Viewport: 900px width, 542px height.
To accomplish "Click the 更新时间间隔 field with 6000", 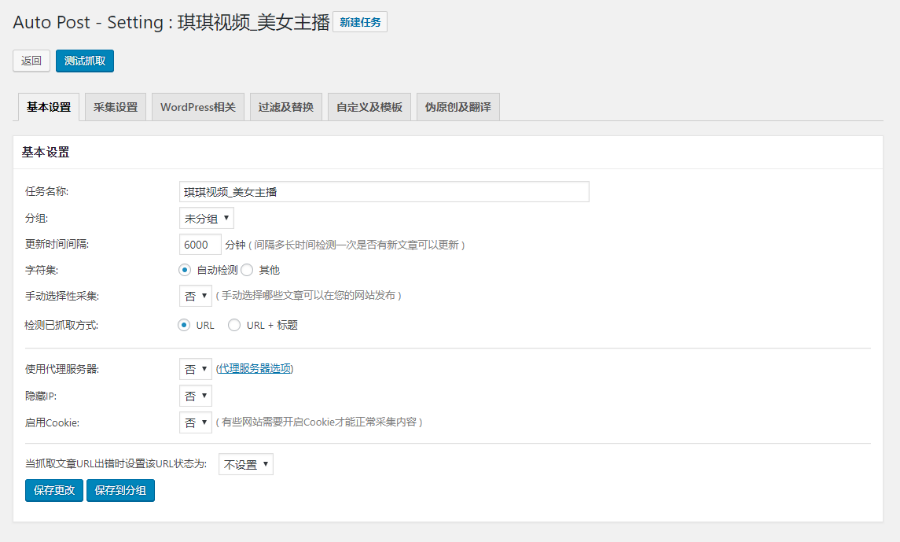I will click(200, 245).
